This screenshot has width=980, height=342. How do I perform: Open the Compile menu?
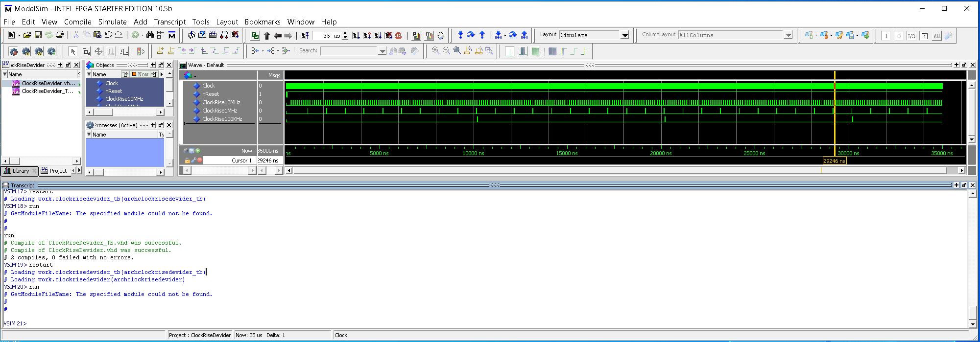pos(77,22)
